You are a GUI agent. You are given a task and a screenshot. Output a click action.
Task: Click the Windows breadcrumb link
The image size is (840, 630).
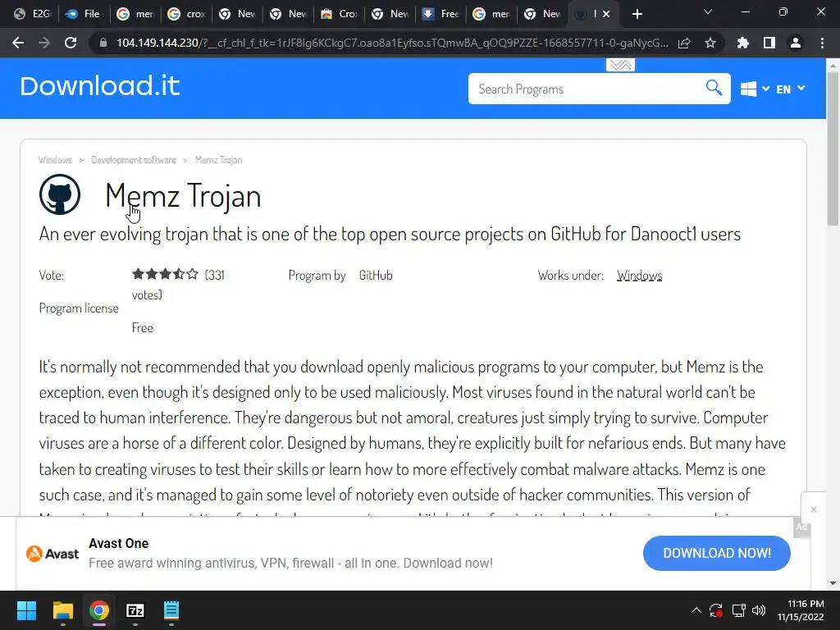[x=55, y=160]
